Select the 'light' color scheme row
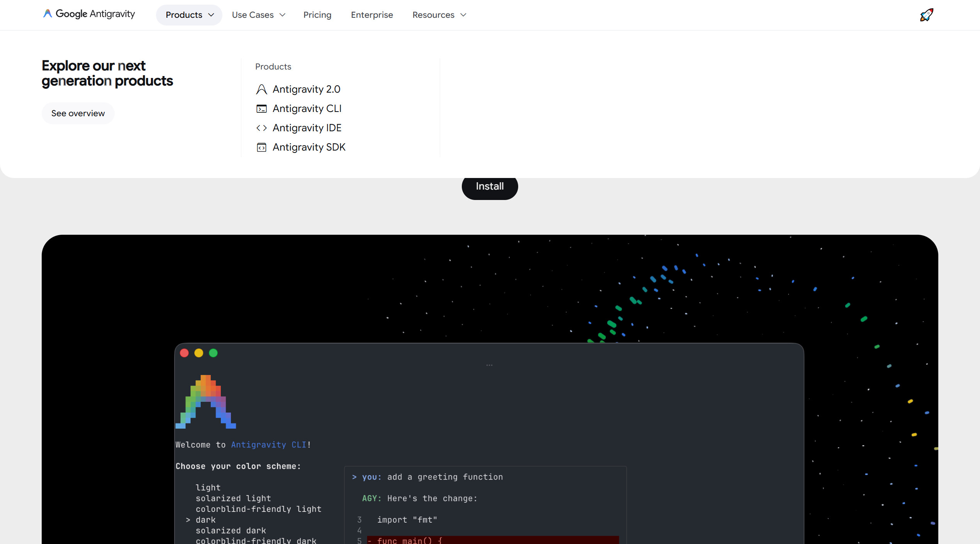This screenshot has width=980, height=544. [208, 488]
